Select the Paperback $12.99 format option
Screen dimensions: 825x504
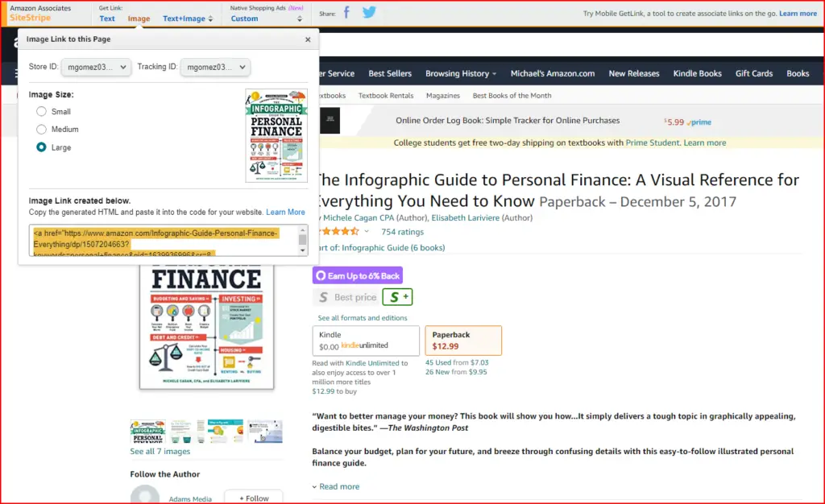coord(463,341)
